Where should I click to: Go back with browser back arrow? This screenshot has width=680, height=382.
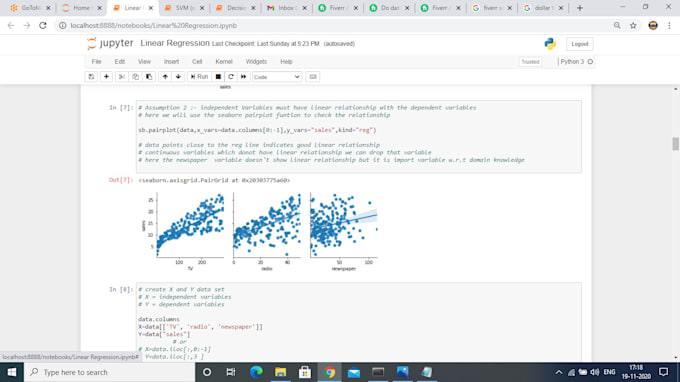pyautogui.click(x=11, y=26)
